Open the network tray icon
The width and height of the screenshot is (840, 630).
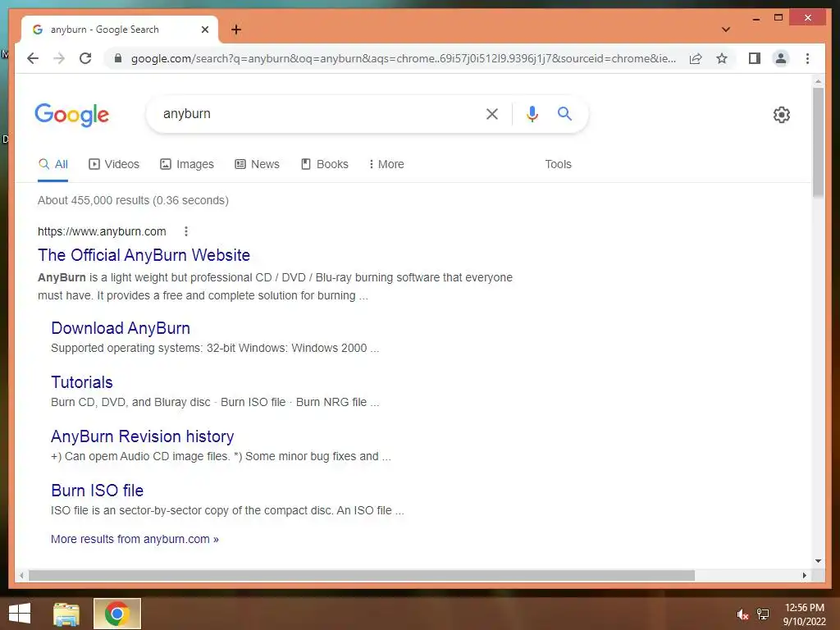pos(763,614)
